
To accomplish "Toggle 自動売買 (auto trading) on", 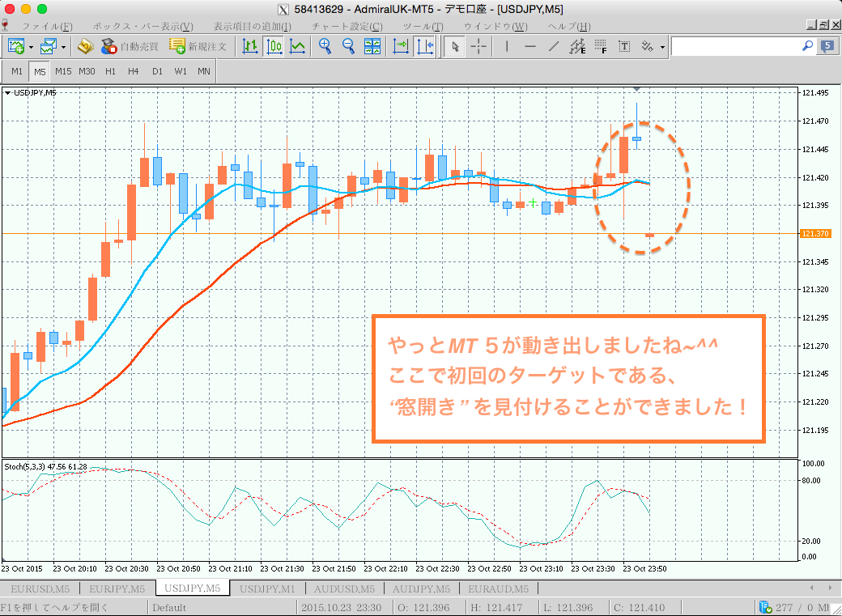I will [130, 46].
